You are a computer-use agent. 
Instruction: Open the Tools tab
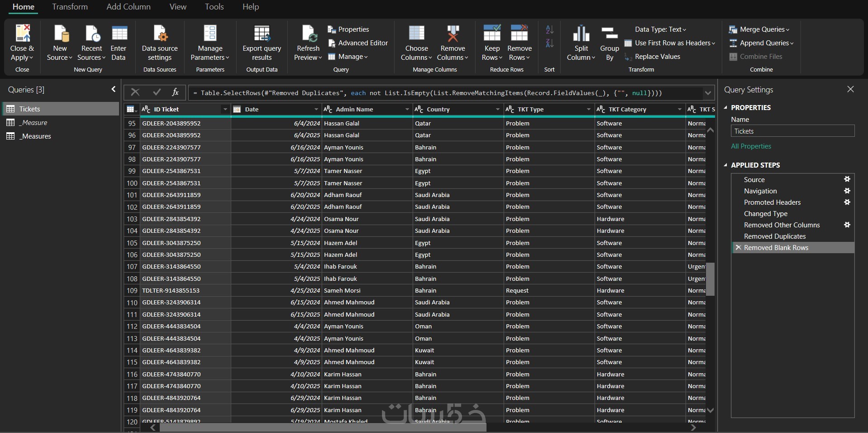(214, 7)
